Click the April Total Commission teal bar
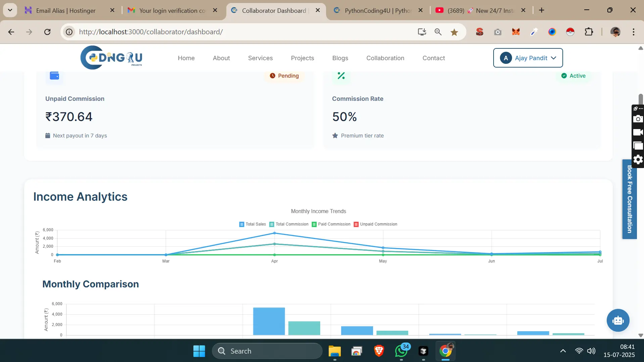644x362 pixels. coord(304,328)
